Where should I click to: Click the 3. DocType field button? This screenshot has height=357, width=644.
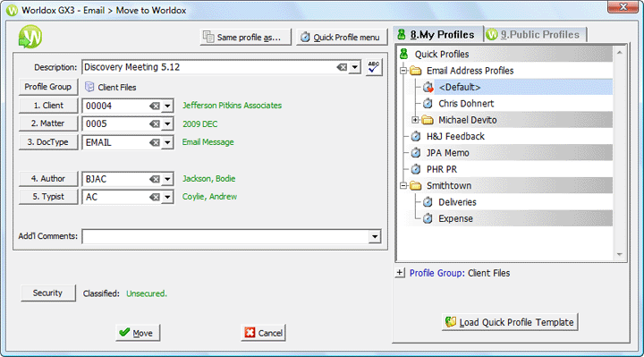tap(48, 142)
